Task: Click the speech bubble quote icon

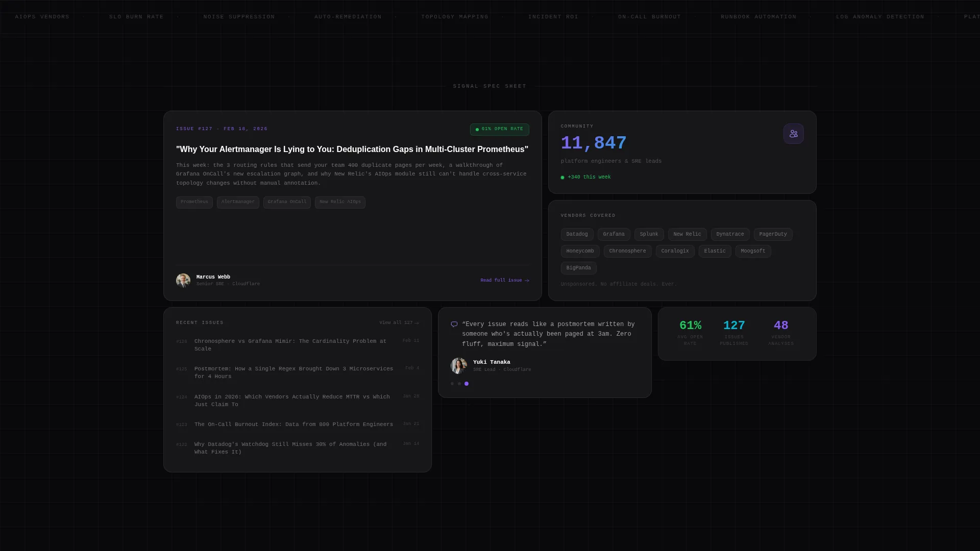Action: click(x=454, y=324)
